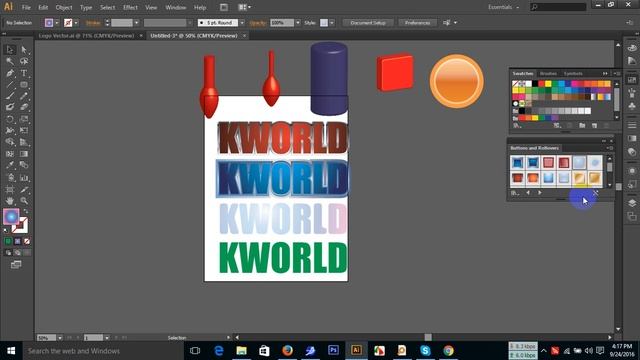Pick the Rectangle shape tool
This screenshot has height=360, width=640.
(24, 84)
